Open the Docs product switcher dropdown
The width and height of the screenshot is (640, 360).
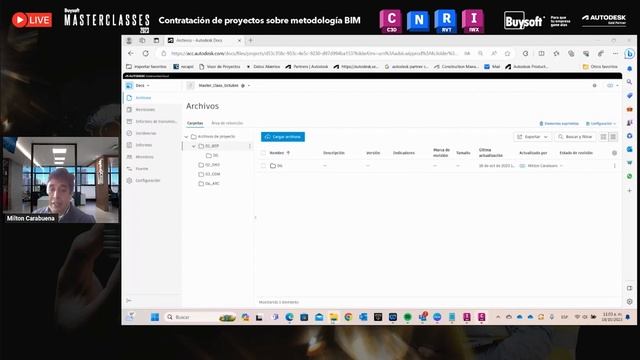pyautogui.click(x=138, y=86)
